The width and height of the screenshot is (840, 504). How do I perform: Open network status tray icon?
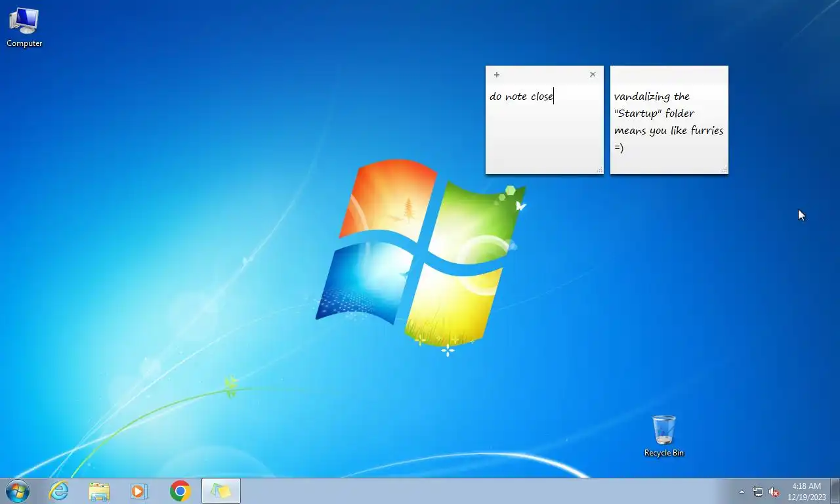758,492
